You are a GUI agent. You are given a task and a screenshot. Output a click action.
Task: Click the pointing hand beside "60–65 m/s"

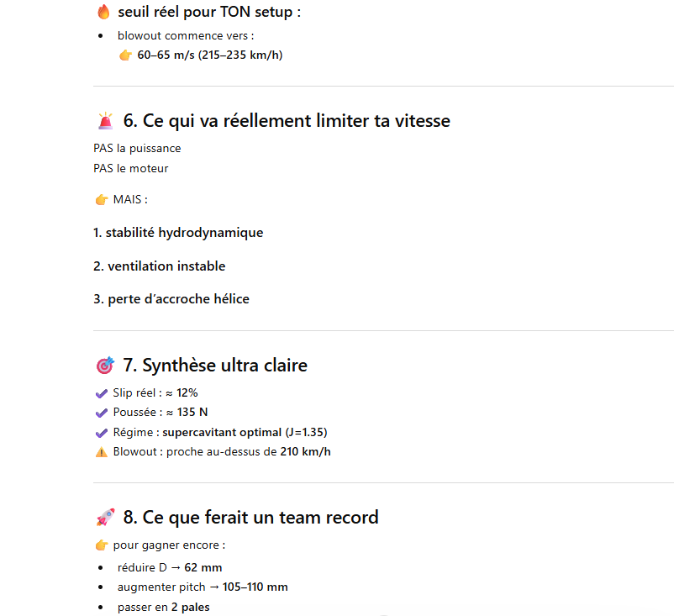coord(125,55)
